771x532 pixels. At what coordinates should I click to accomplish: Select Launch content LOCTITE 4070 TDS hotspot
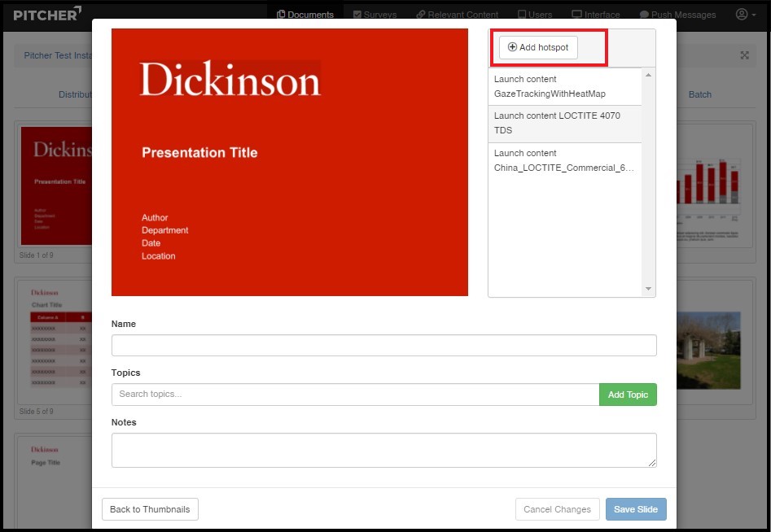(565, 123)
